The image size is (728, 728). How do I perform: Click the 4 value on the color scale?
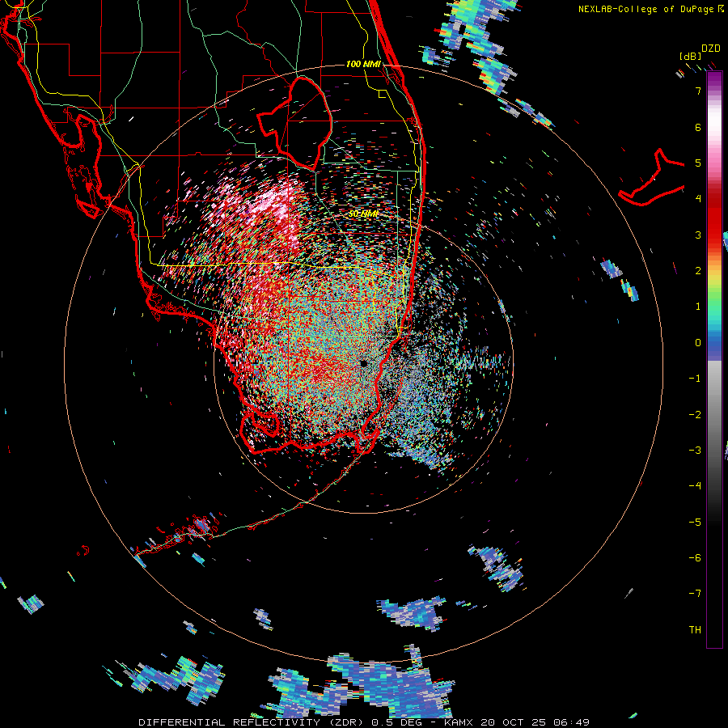698,199
